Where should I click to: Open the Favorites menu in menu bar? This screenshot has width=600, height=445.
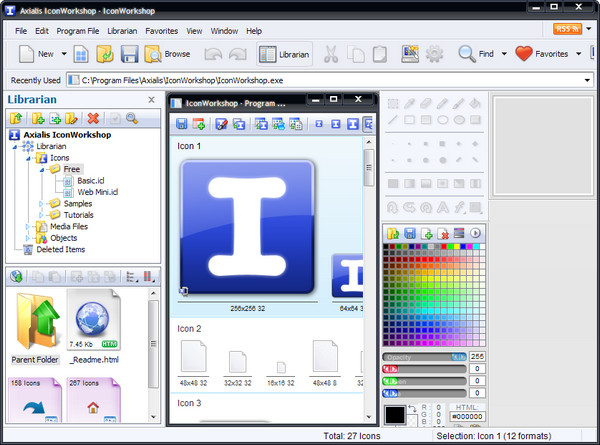click(x=161, y=31)
